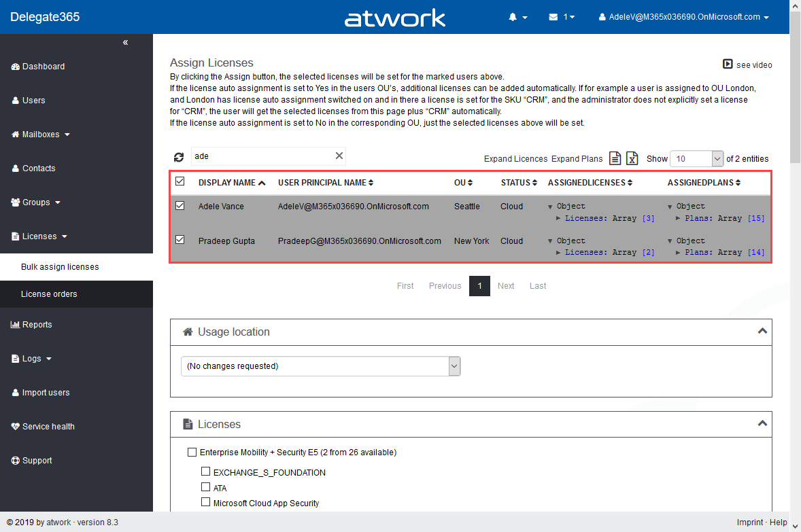The height and width of the screenshot is (532, 801).
Task: Open the Usage location dropdown
Action: click(320, 366)
